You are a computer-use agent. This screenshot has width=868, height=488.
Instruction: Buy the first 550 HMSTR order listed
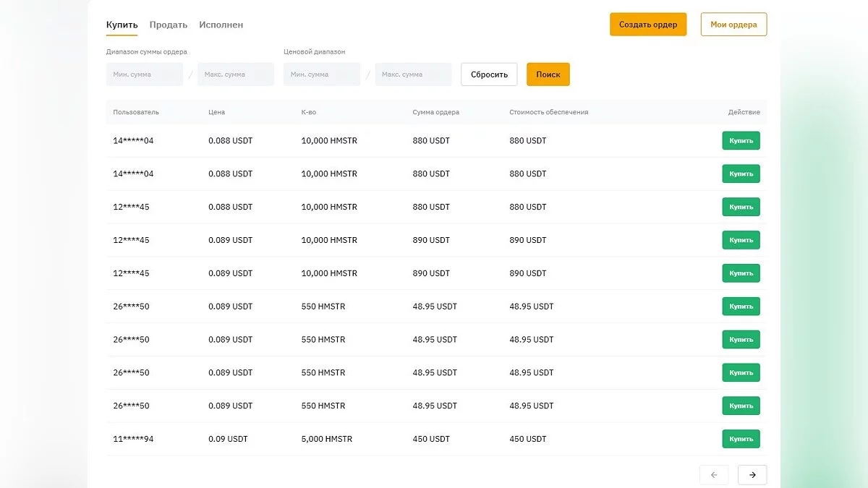[x=741, y=307]
